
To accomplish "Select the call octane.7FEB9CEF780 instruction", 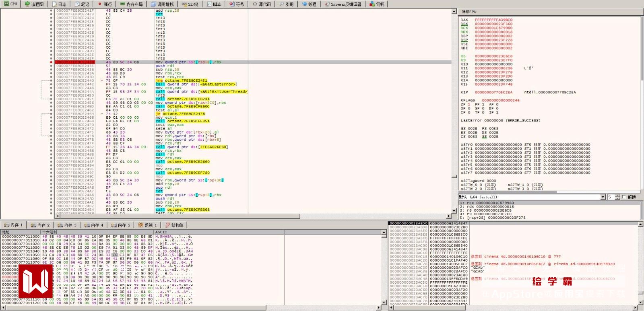I will tap(182, 173).
